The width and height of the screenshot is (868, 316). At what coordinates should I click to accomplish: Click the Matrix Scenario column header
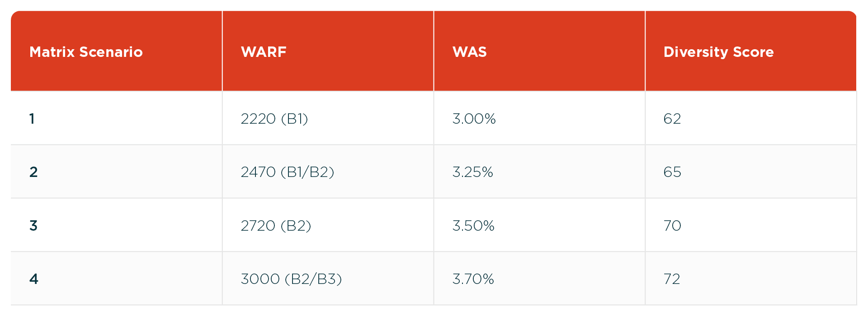pos(86,52)
